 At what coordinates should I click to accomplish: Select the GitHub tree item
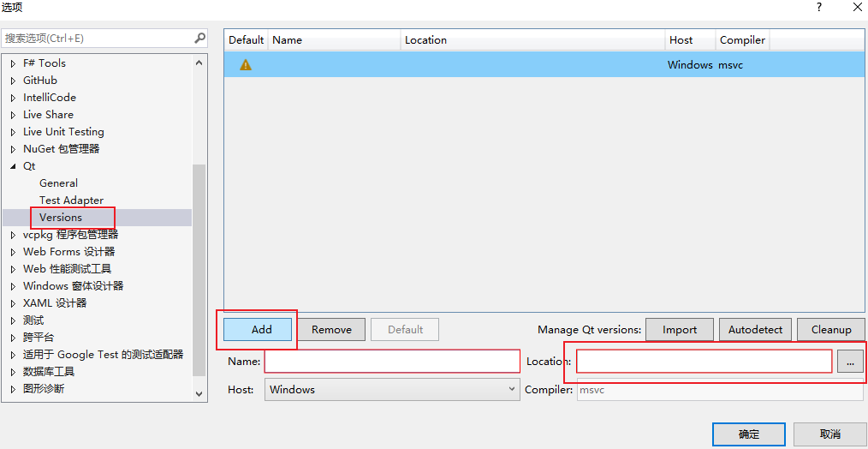click(x=40, y=81)
